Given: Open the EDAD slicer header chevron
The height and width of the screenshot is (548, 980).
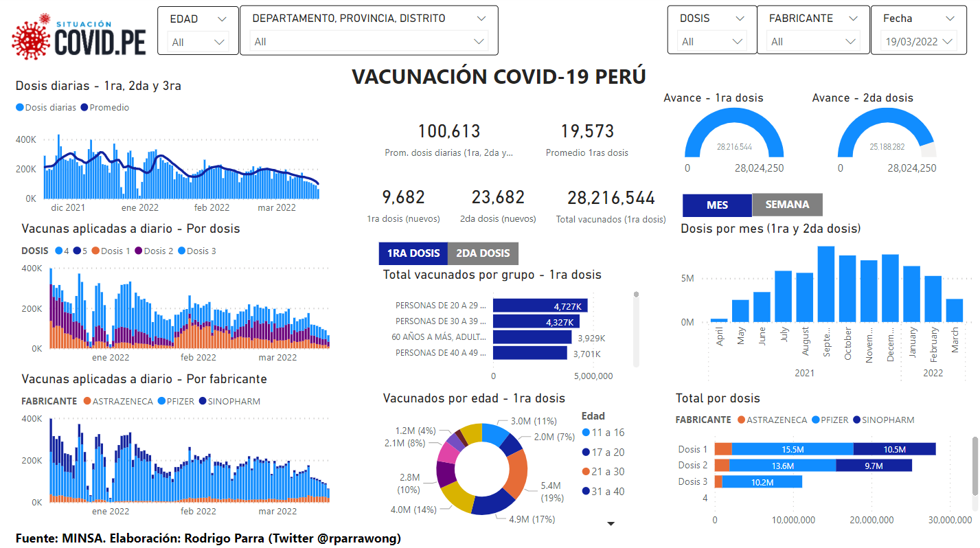Looking at the screenshot, I should (221, 19).
